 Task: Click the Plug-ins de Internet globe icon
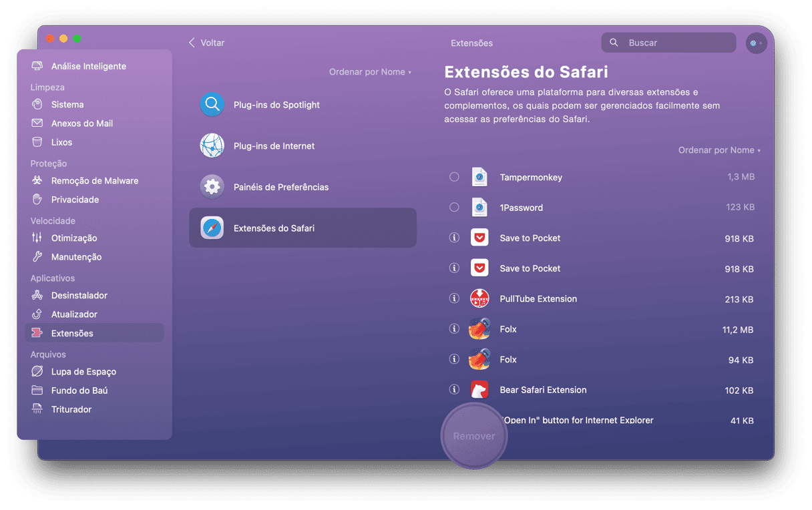click(212, 146)
